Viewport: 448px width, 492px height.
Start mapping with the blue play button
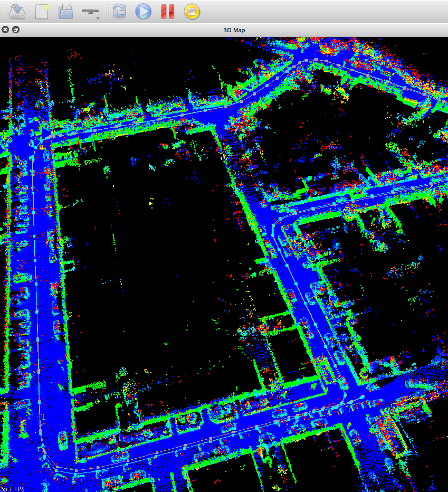143,11
